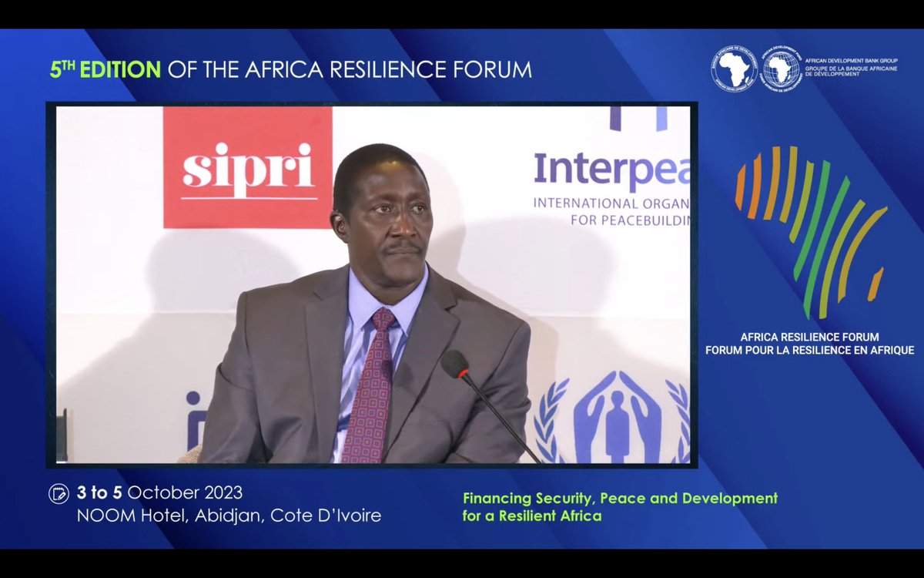Screen dimensions: 924x578
Task: Click 'FOR PEACEBUILDIN' text on the backdrop
Action: [x=631, y=220]
